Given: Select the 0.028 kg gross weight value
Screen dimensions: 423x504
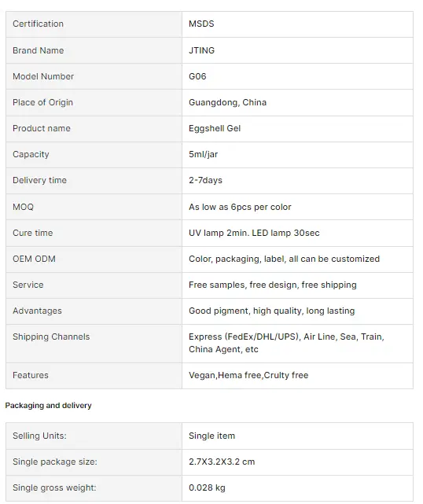Looking at the screenshot, I should tap(207, 488).
